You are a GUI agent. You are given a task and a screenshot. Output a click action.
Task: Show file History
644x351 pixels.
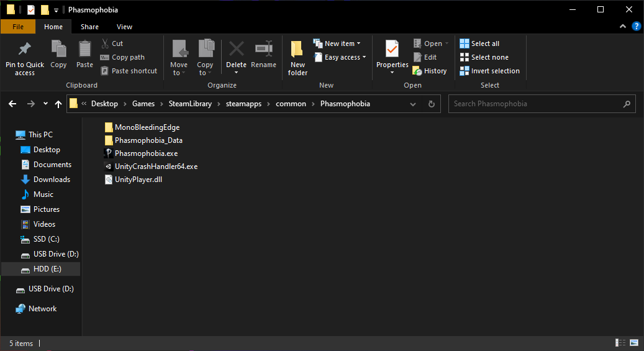(x=430, y=71)
